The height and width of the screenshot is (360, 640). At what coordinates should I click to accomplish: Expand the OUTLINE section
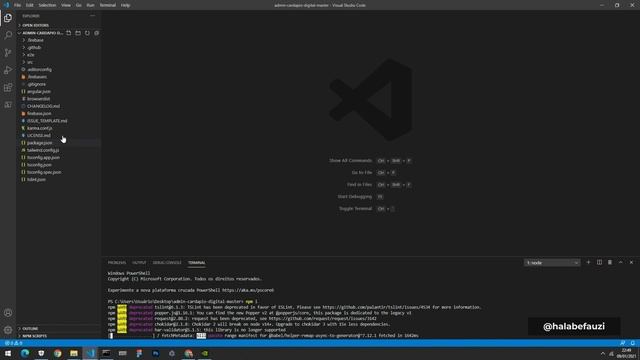29,329
